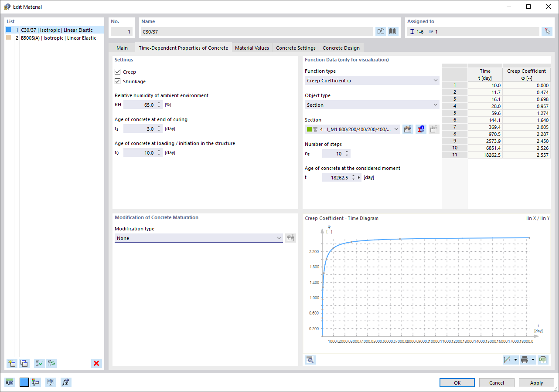Screen dimensions: 559x392
Task: Click the blue color swatch of C30/37
Action: pos(8,30)
